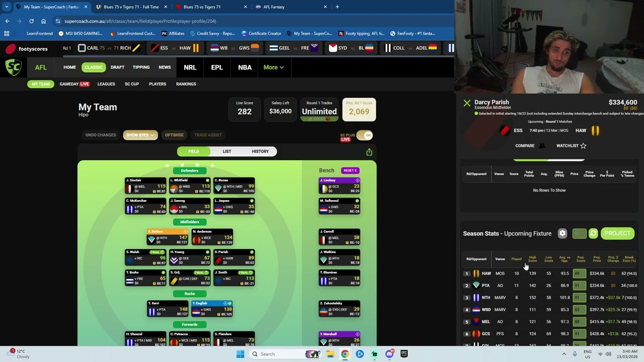
Task: Open the Leagues sub-tab
Action: [106, 84]
